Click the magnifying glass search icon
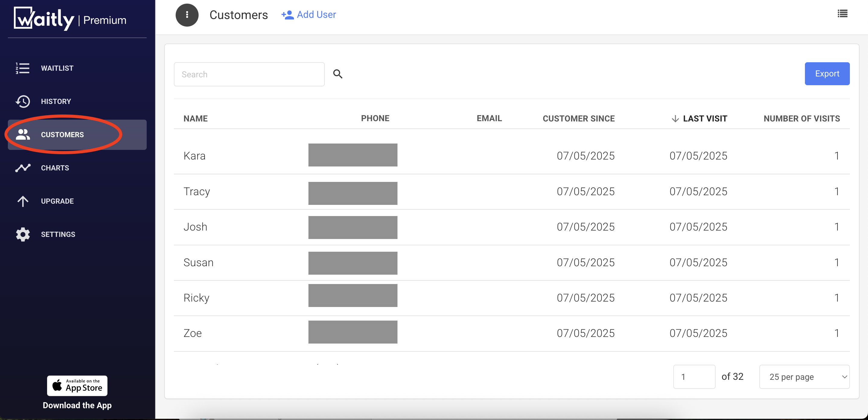Screen dimensions: 868x420 338,74
